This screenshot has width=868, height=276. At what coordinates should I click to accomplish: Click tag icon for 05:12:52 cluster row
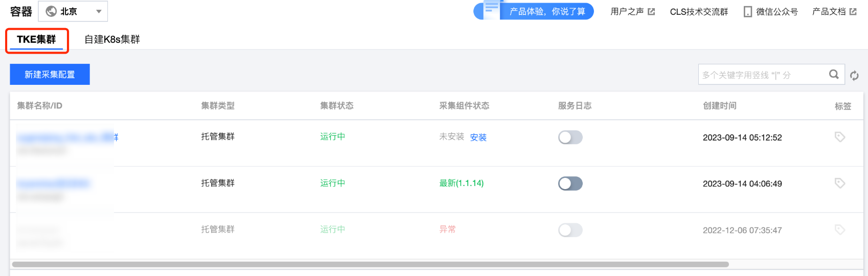coord(839,137)
